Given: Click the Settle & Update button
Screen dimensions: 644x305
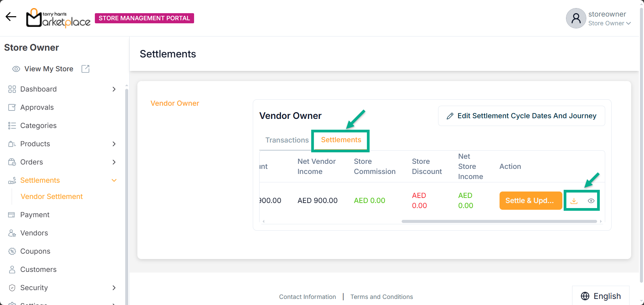Looking at the screenshot, I should pos(530,201).
